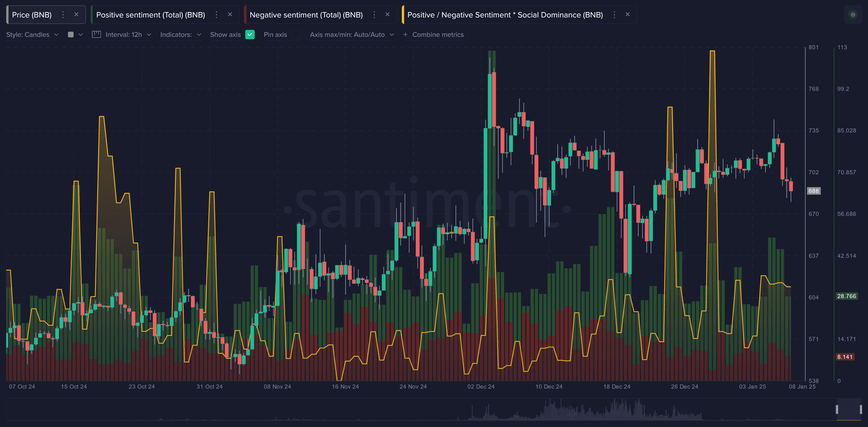Open Social Dominance metric three-dot menu
Screen dimensions: 868x427
(614, 15)
